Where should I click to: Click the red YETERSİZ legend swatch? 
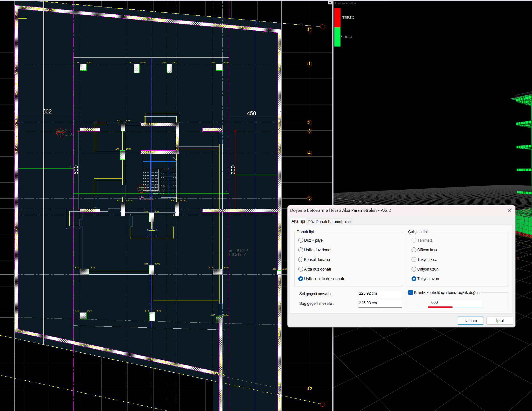[337, 17]
